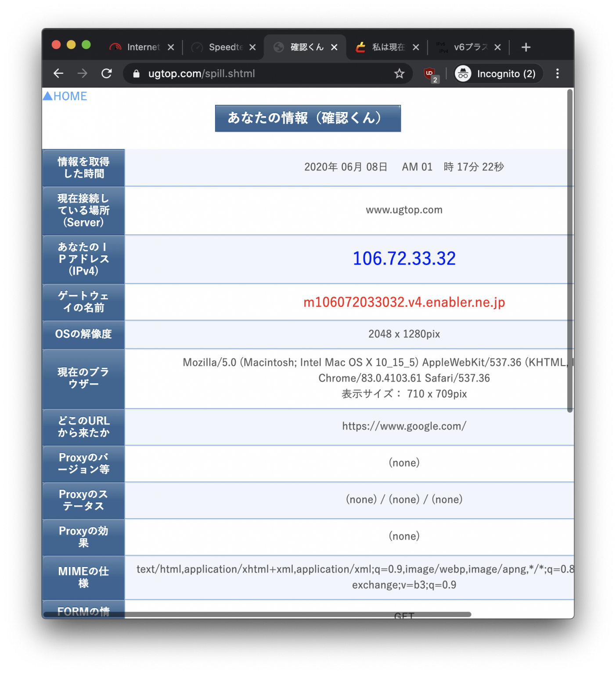616x674 pixels.
Task: Reload the 確認くん page
Action: 106,73
